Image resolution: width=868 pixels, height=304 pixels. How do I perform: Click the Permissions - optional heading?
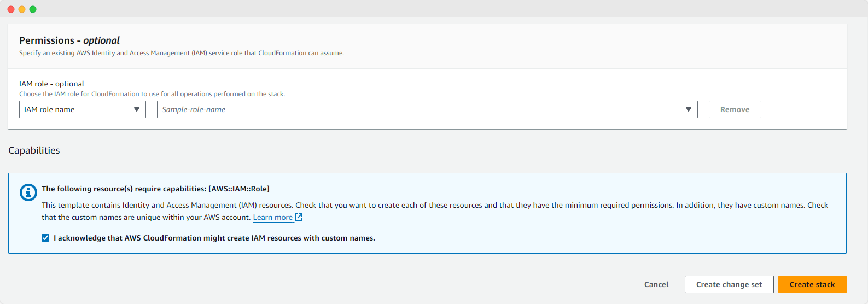pos(69,40)
